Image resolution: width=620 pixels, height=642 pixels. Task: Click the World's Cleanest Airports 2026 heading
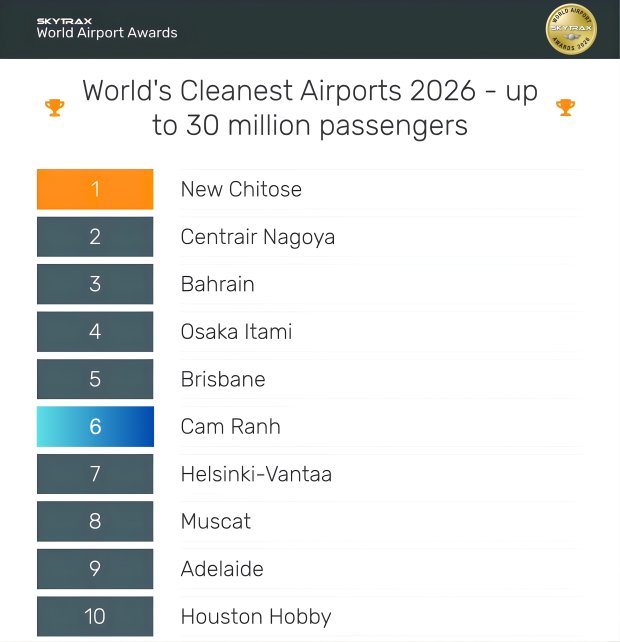point(310,108)
